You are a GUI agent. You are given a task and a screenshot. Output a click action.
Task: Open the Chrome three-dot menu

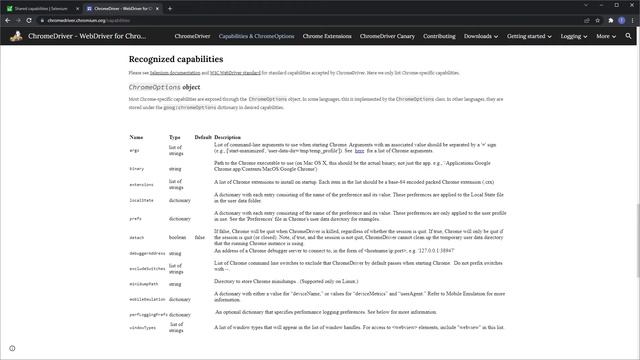click(633, 20)
